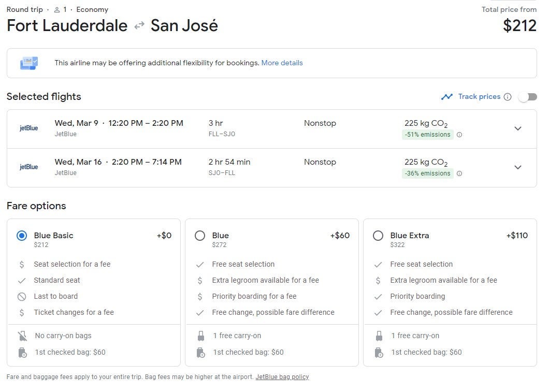
Task: Click no carry-on bags icon in Blue Basic
Action: [22, 336]
